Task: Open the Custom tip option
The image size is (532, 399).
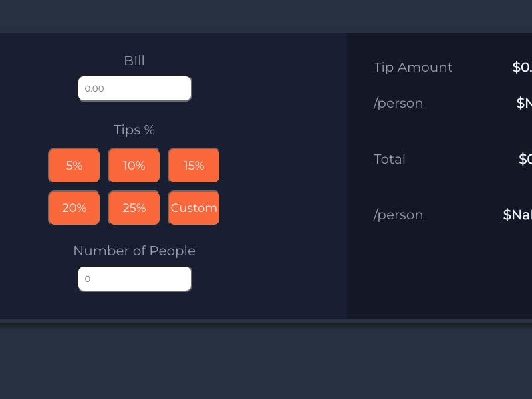Action: point(194,208)
